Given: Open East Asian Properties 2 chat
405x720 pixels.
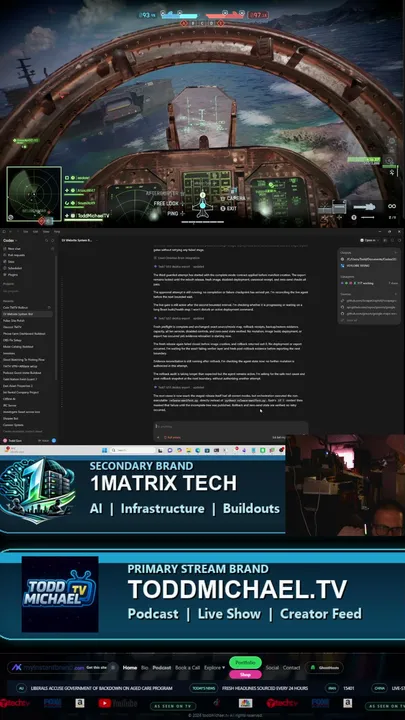Looking at the screenshot, I should point(18,386).
